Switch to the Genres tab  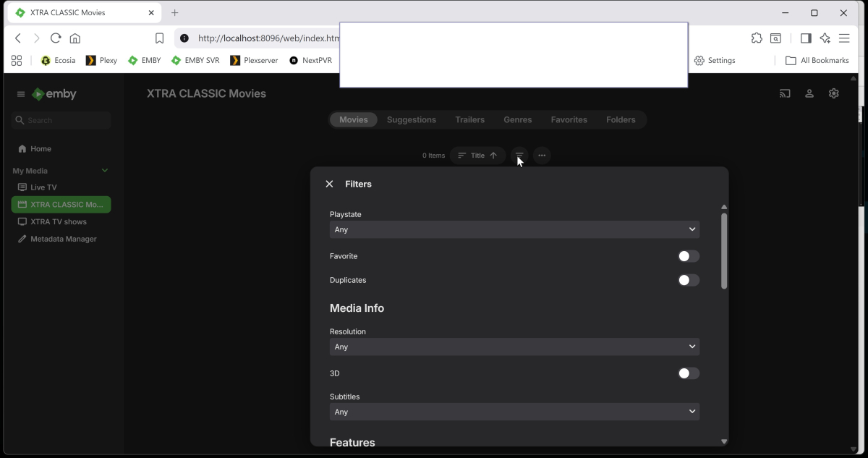click(x=518, y=120)
